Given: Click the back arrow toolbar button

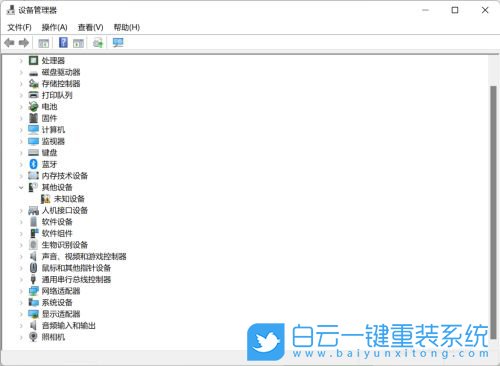Looking at the screenshot, I should (9, 43).
